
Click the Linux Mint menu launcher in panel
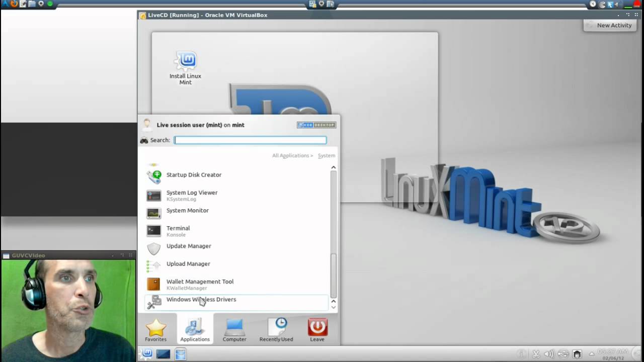(146, 354)
